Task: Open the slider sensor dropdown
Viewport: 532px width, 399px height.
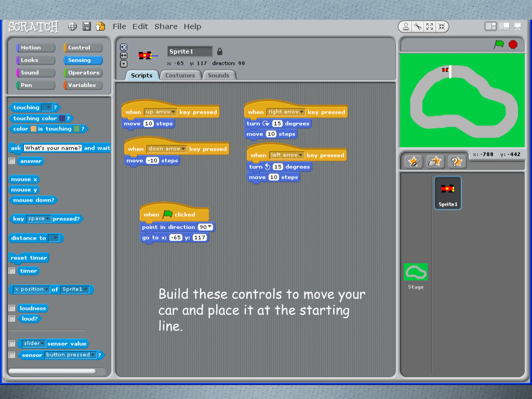Action: [33, 343]
